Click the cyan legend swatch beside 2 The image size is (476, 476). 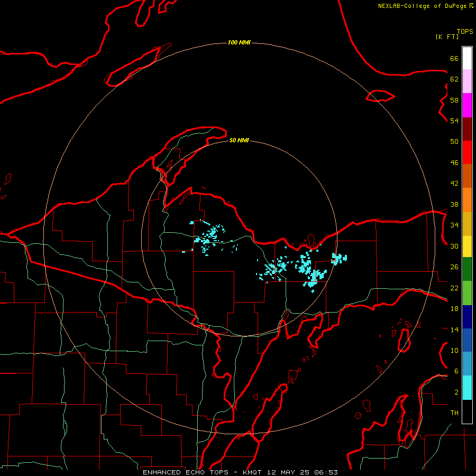click(x=467, y=388)
